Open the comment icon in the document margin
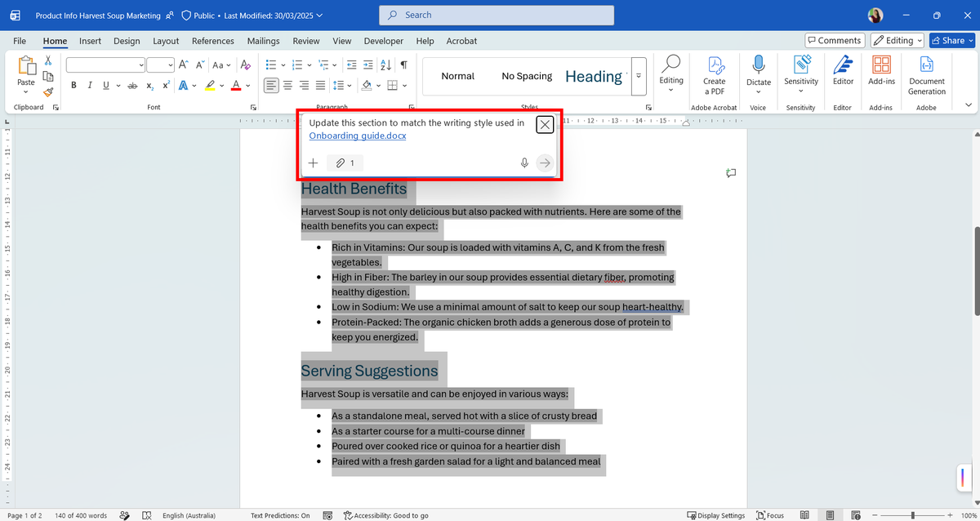The image size is (980, 521). tap(731, 173)
